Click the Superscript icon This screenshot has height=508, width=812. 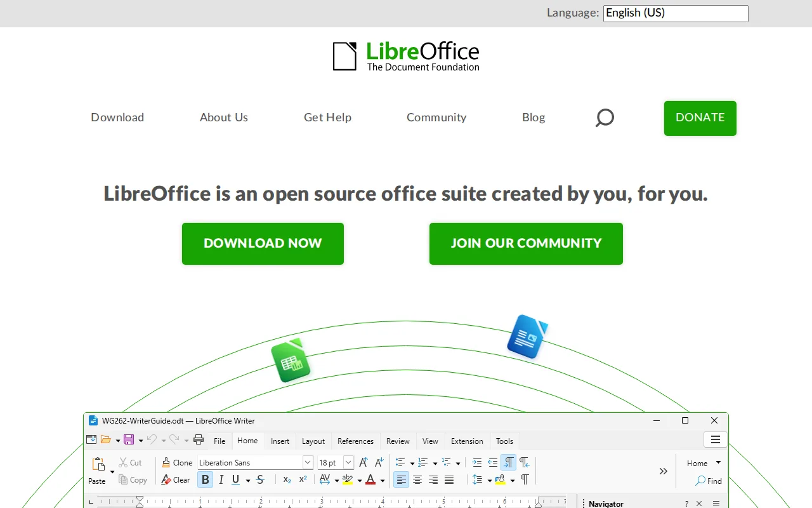point(303,480)
